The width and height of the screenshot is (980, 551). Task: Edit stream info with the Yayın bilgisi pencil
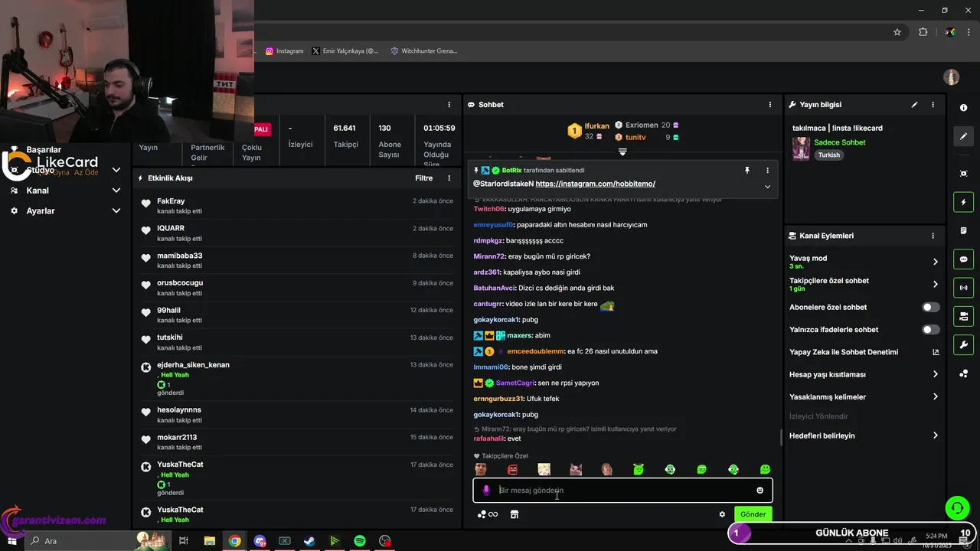[x=914, y=105]
